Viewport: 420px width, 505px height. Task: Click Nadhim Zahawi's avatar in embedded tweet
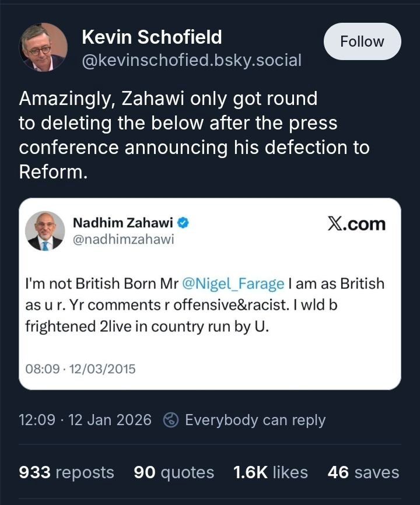click(x=45, y=231)
